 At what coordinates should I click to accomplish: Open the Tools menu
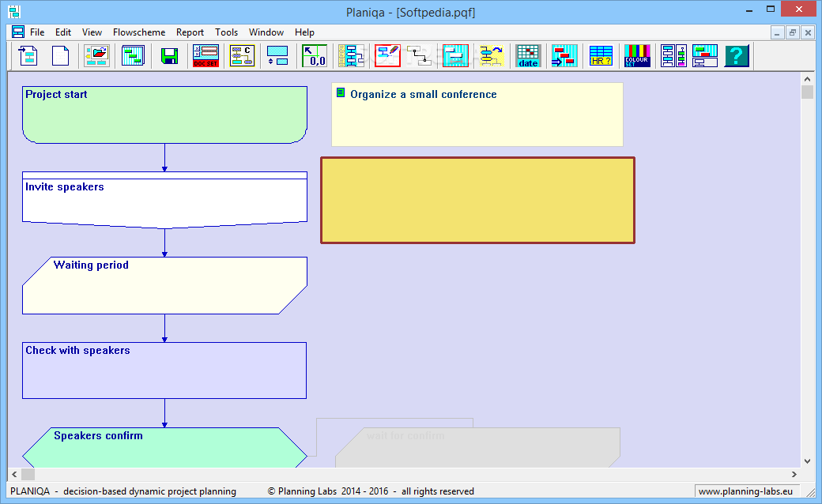click(227, 32)
